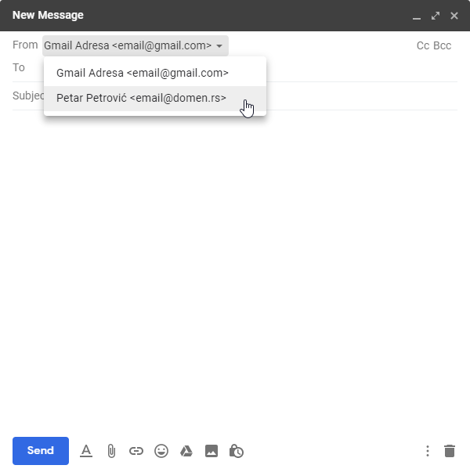The height and width of the screenshot is (476, 470).
Task: Click the insert link icon
Action: coord(136,451)
